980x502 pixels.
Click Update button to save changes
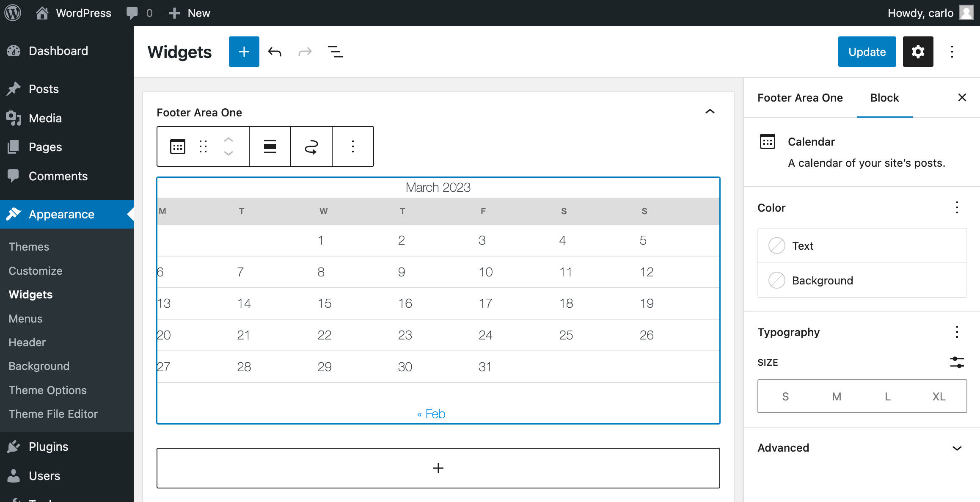coord(867,51)
